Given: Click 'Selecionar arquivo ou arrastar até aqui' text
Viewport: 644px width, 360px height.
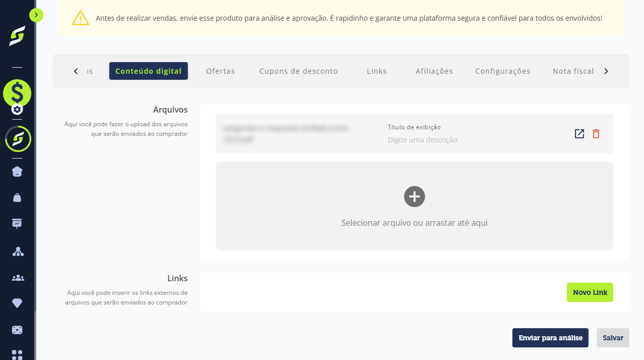Looking at the screenshot, I should tap(415, 223).
